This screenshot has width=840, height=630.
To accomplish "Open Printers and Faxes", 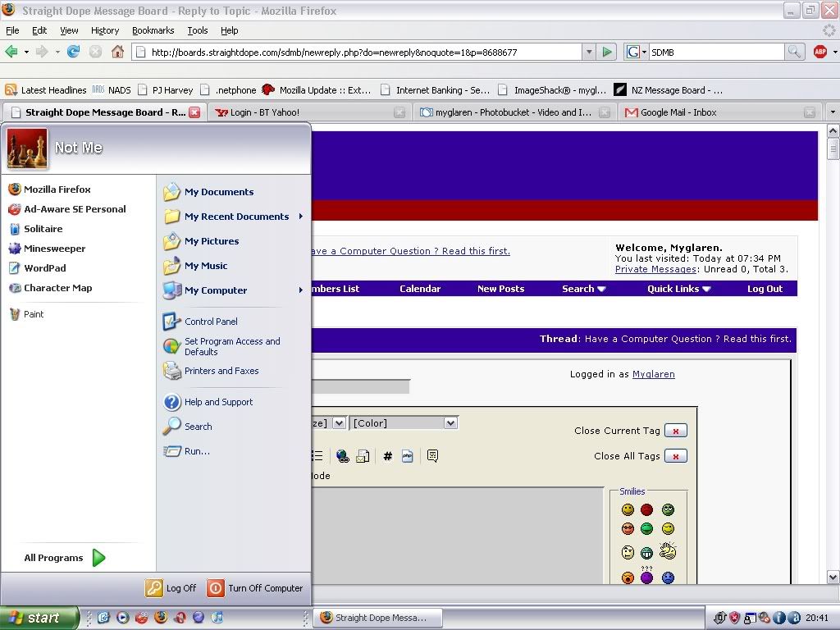I will pyautogui.click(x=211, y=371).
